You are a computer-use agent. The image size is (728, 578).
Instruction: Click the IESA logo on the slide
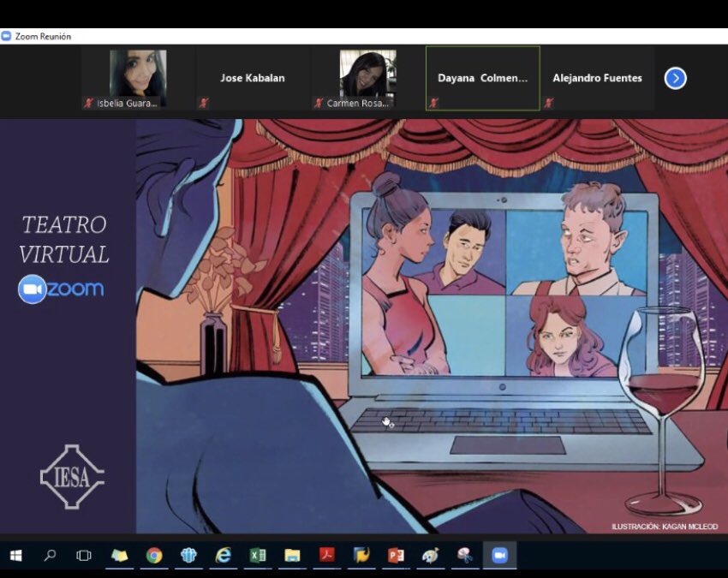tap(72, 477)
